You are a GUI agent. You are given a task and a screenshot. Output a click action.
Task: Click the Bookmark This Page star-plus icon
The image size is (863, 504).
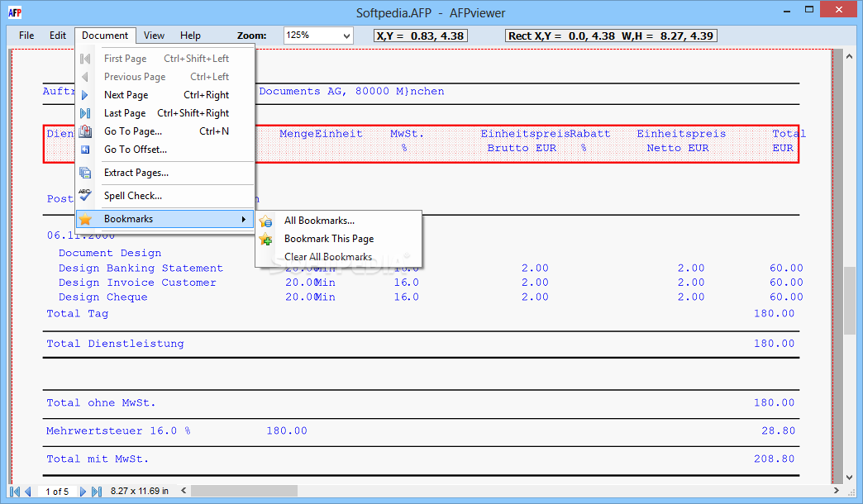coord(265,239)
